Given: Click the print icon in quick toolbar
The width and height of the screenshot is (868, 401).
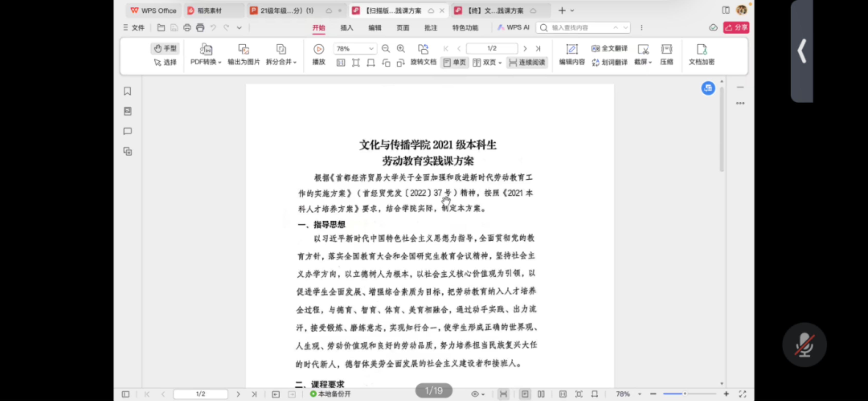Looking at the screenshot, I should pos(187,28).
